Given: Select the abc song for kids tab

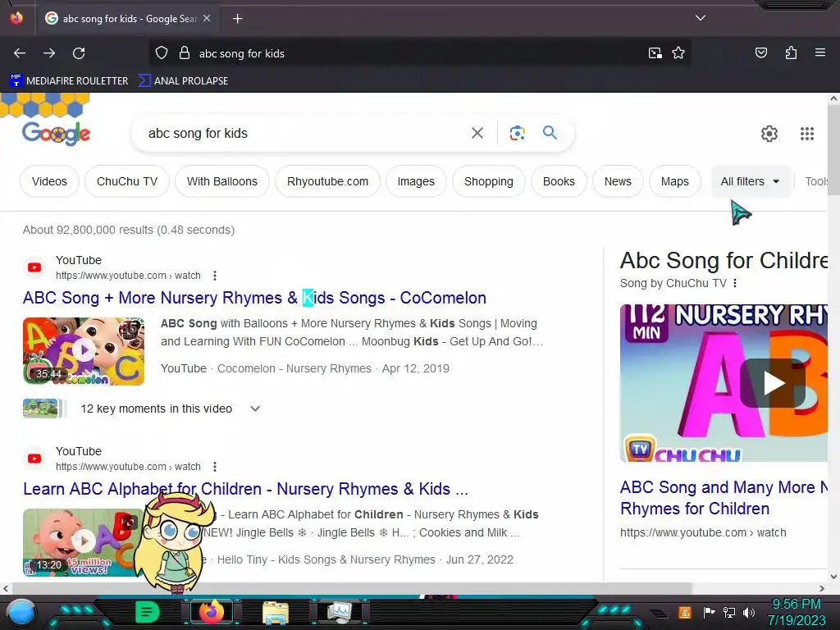Looking at the screenshot, I should pos(129,19).
